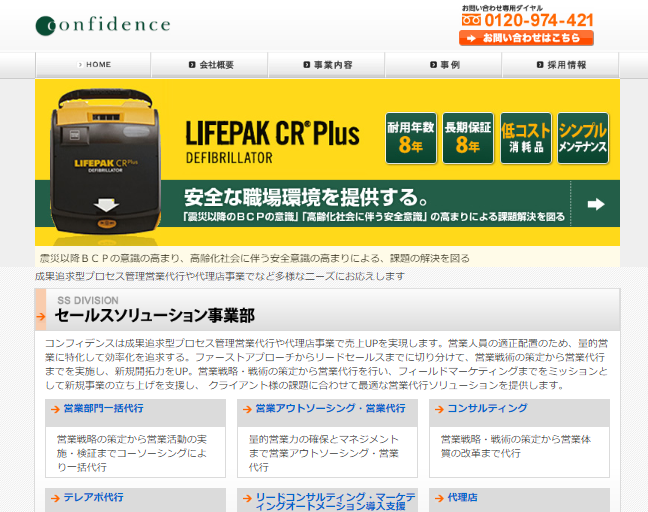Click the 震災以降ＢＣＰの意識の高まり caption text
648x512 pixels.
point(255,259)
